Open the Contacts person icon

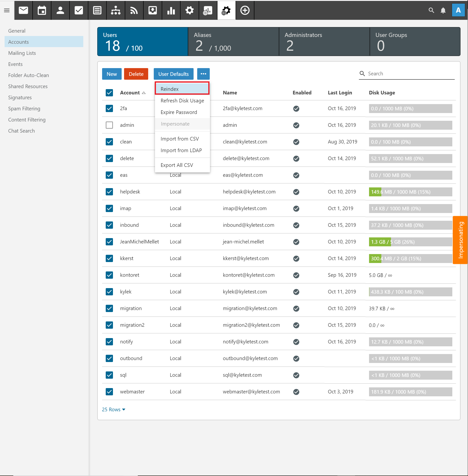(60, 10)
